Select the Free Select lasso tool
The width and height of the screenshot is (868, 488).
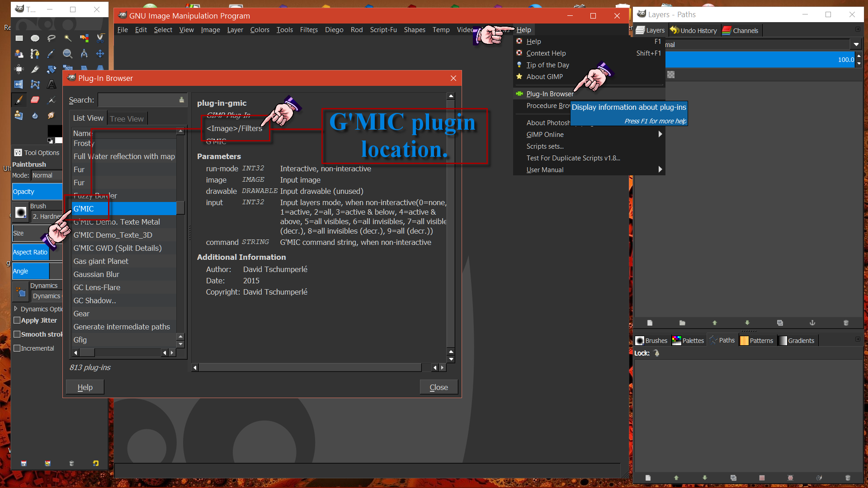tap(52, 38)
